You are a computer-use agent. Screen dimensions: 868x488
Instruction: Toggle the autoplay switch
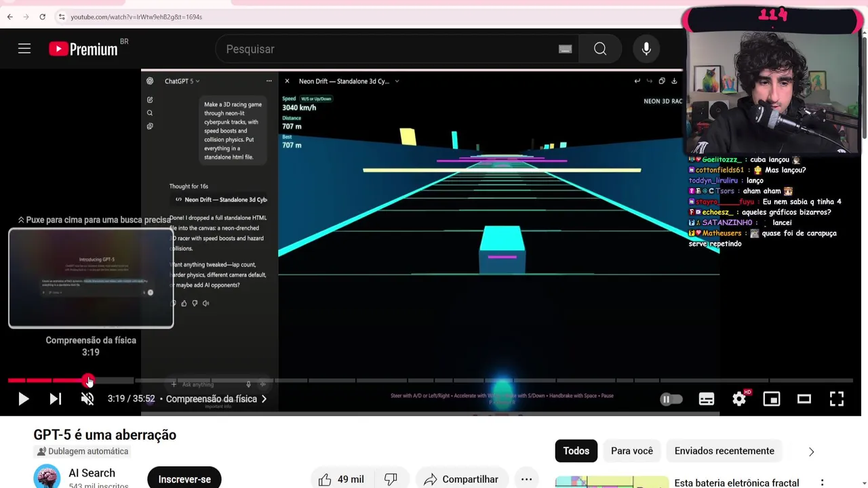coord(671,399)
